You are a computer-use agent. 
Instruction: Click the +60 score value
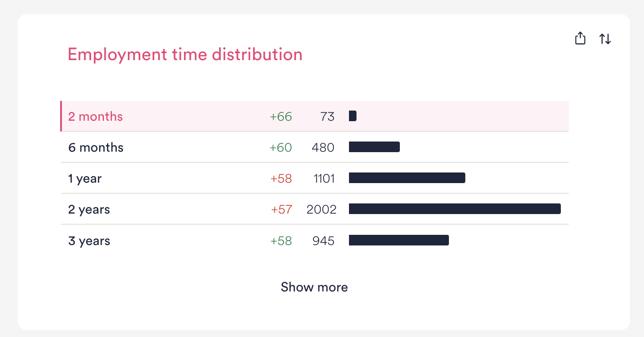(281, 148)
